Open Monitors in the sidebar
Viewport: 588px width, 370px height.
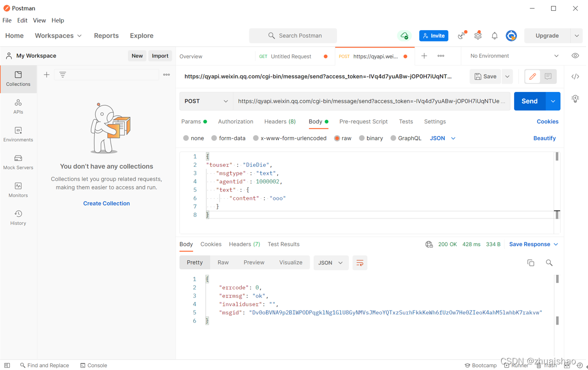pyautogui.click(x=18, y=190)
